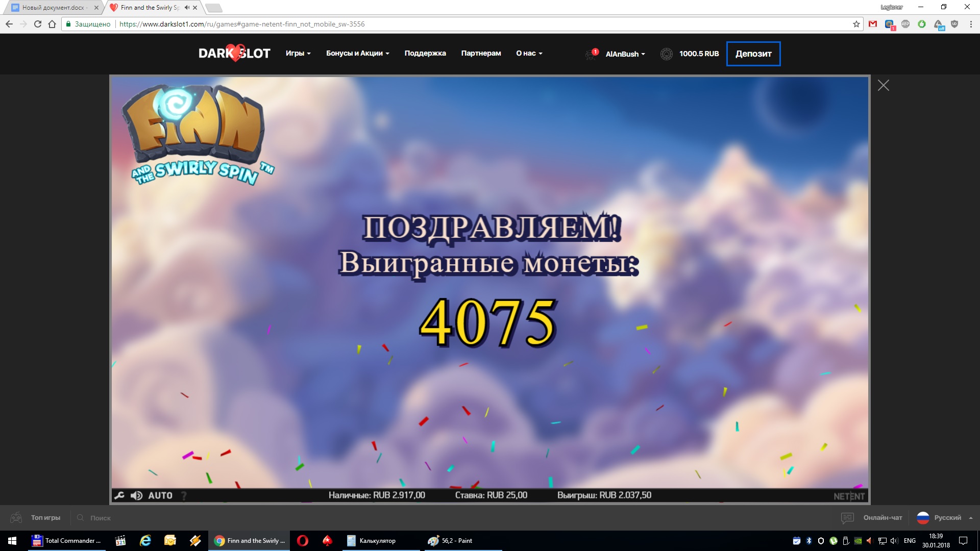Image resolution: width=980 pixels, height=551 pixels.
Task: Launch Internet Explorer from taskbar
Action: click(x=145, y=541)
